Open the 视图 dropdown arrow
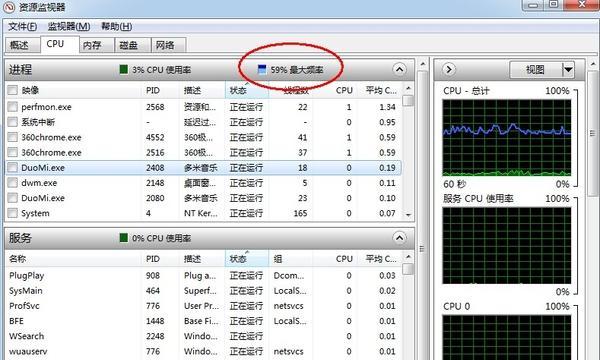 (x=568, y=70)
